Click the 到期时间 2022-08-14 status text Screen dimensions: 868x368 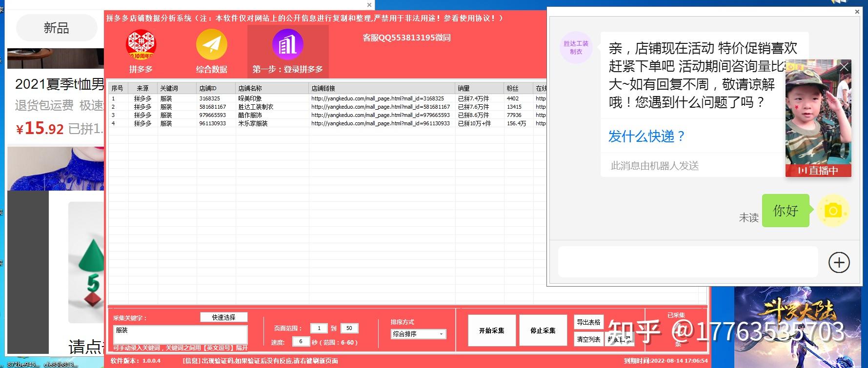click(666, 361)
